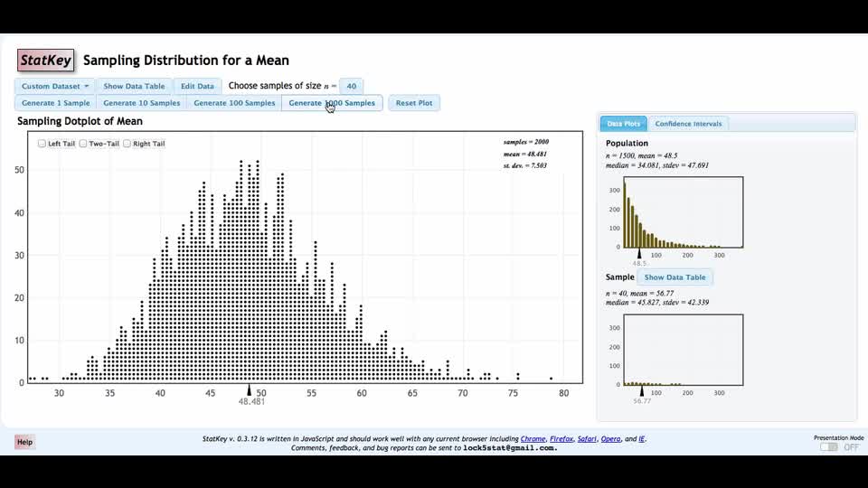Click the mean marker at 48.481 on dotplot
The height and width of the screenshot is (488, 868).
[x=250, y=390]
